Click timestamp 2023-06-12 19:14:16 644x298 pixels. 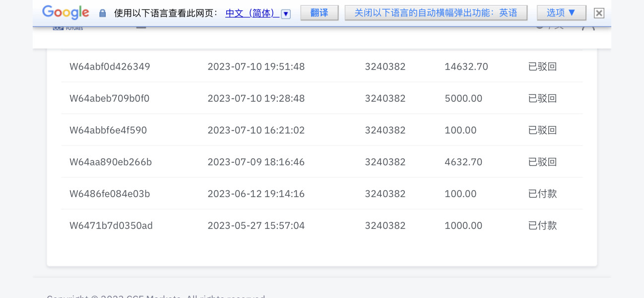pyautogui.click(x=256, y=194)
